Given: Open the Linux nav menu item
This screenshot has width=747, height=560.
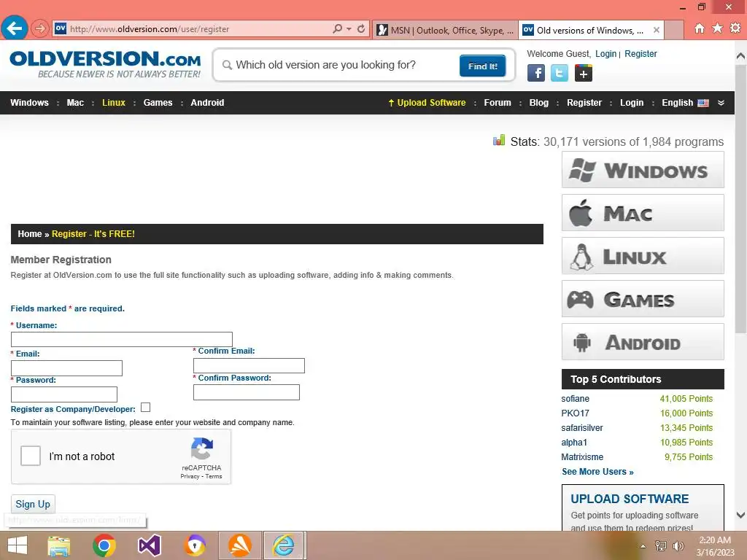Looking at the screenshot, I should point(113,102).
